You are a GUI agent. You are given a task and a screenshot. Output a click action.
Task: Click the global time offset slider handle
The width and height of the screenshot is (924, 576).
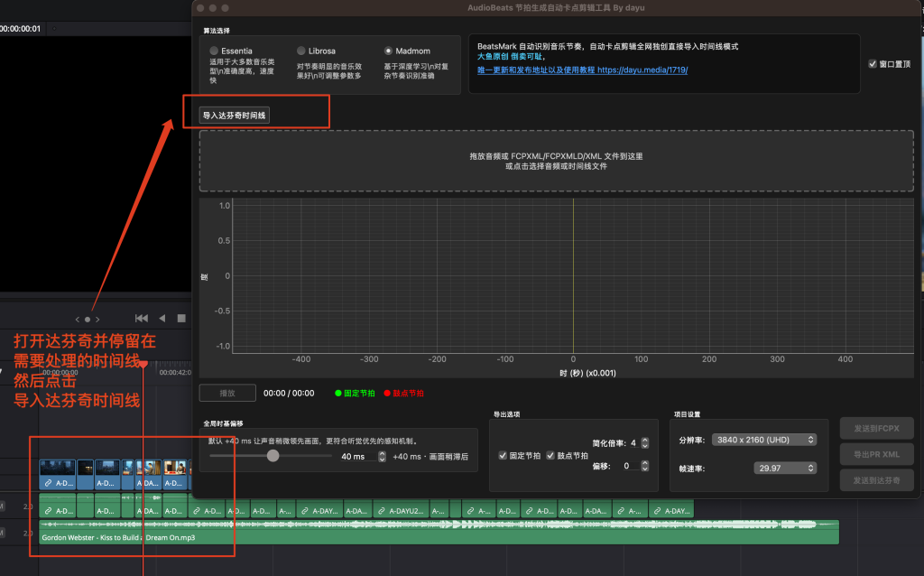pos(273,456)
